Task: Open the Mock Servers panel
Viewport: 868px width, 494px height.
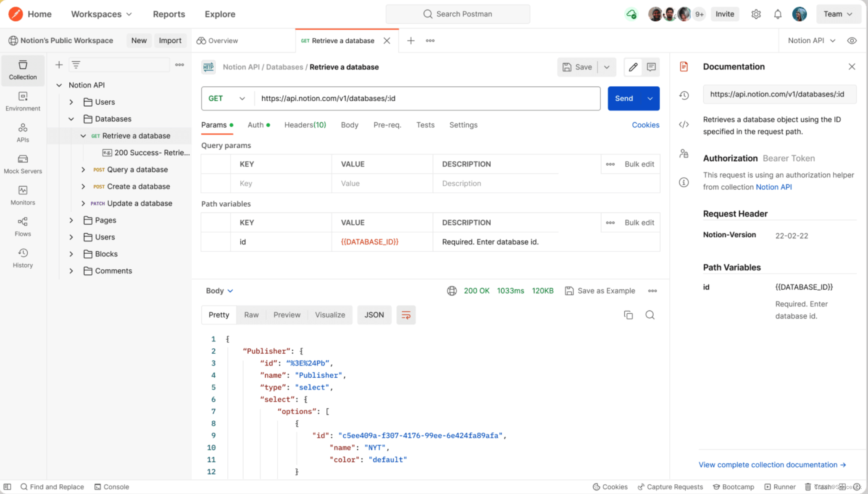Action: pos(23,165)
